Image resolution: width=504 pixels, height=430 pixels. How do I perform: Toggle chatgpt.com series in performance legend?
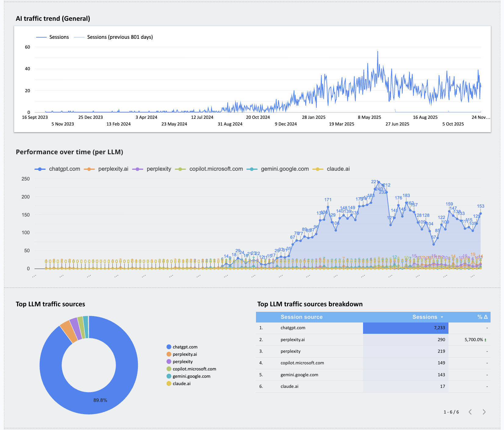click(x=57, y=169)
